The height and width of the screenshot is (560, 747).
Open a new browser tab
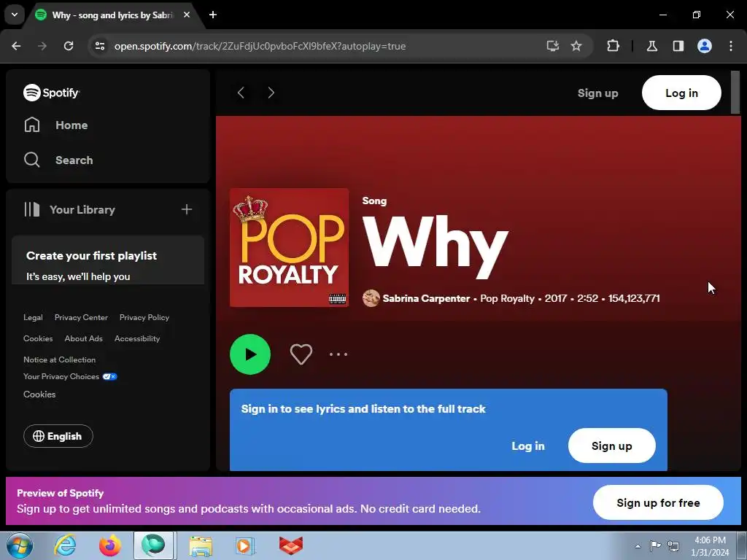[x=213, y=15]
